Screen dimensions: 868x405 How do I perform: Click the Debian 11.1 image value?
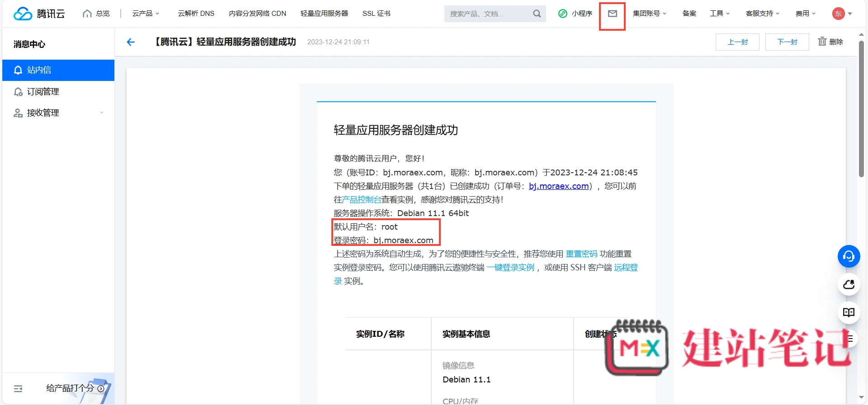tap(467, 380)
